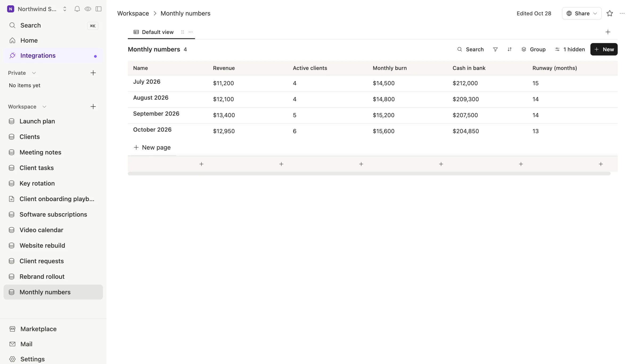Screen dimensions: 639x364
Task: Click the Search item in the sidebar
Action: click(53, 26)
